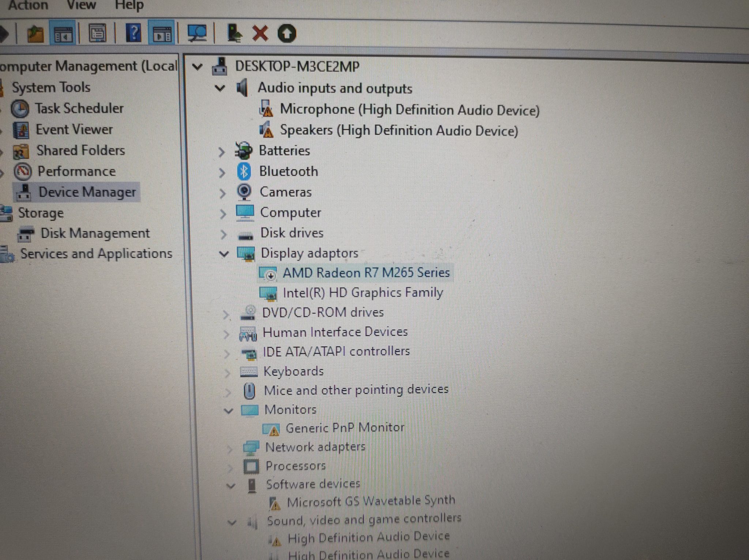
Task: Click the Mice and other pointing devices icon
Action: click(x=249, y=391)
